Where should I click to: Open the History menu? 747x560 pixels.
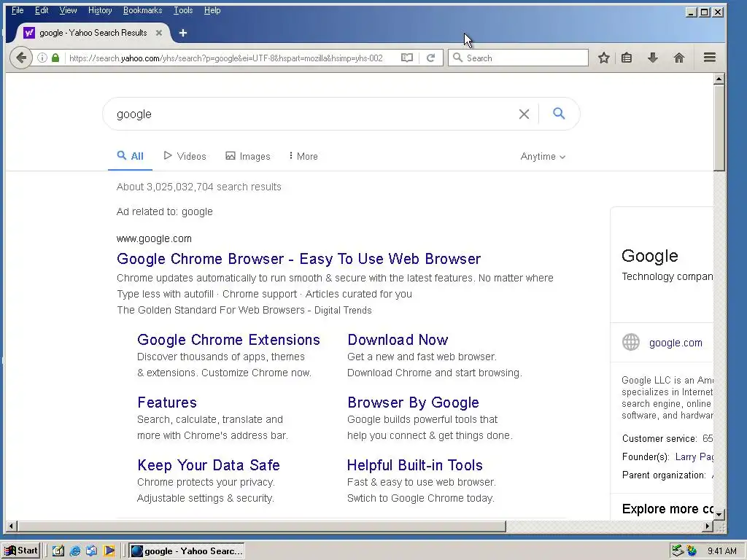point(100,10)
